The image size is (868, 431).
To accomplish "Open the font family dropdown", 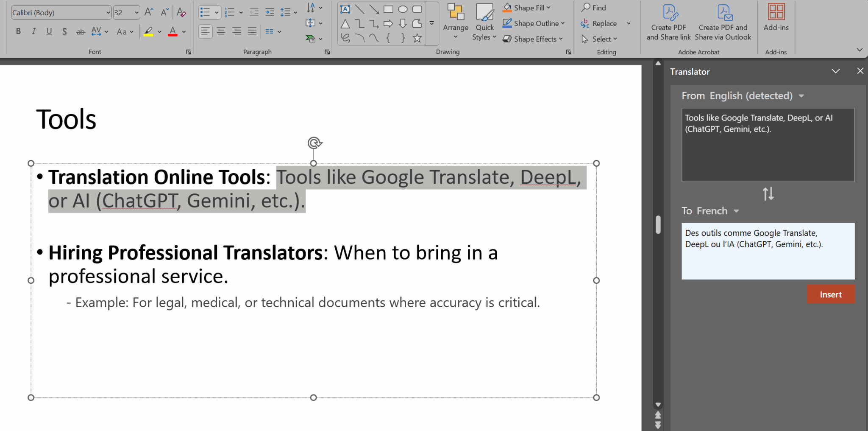I will tap(107, 12).
